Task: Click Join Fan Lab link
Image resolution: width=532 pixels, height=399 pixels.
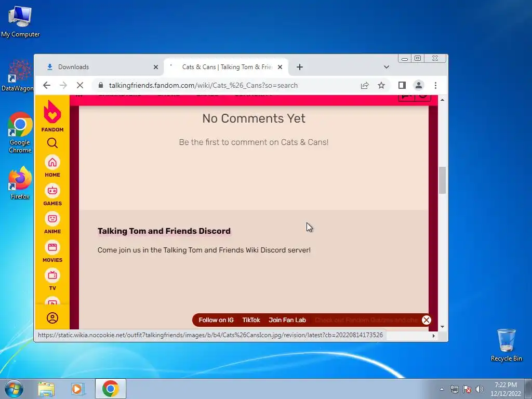Action: pos(287,320)
